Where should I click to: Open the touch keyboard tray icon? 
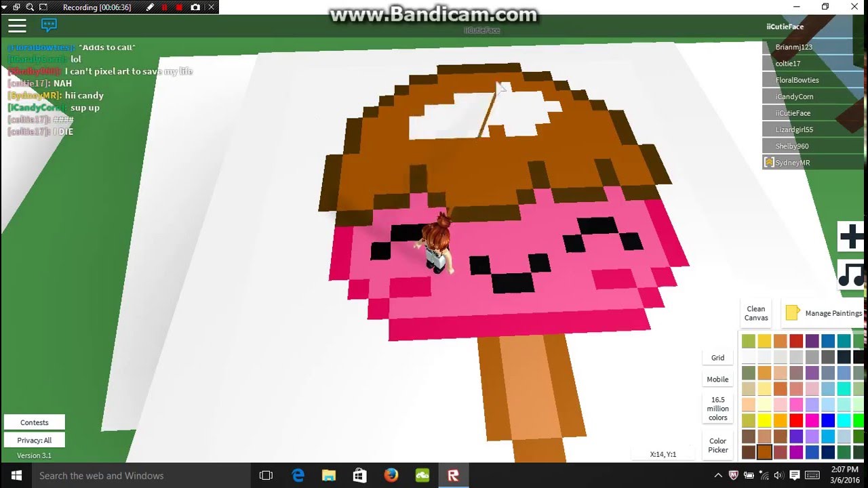coord(812,476)
